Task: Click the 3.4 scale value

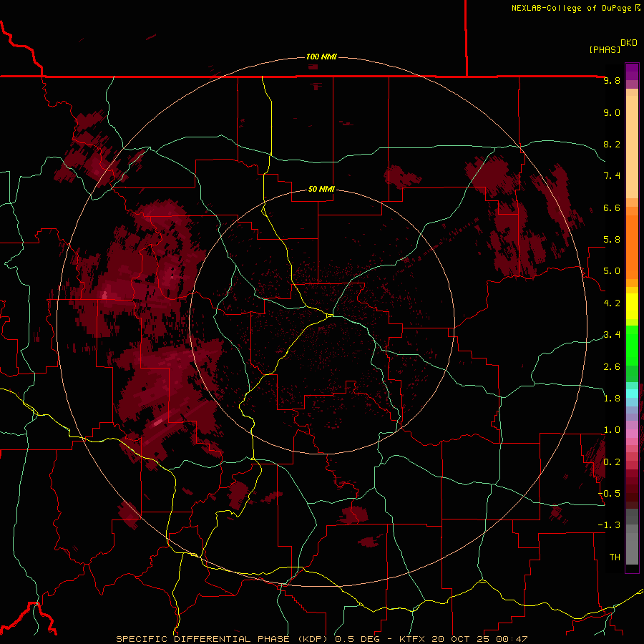Action: pos(612,335)
